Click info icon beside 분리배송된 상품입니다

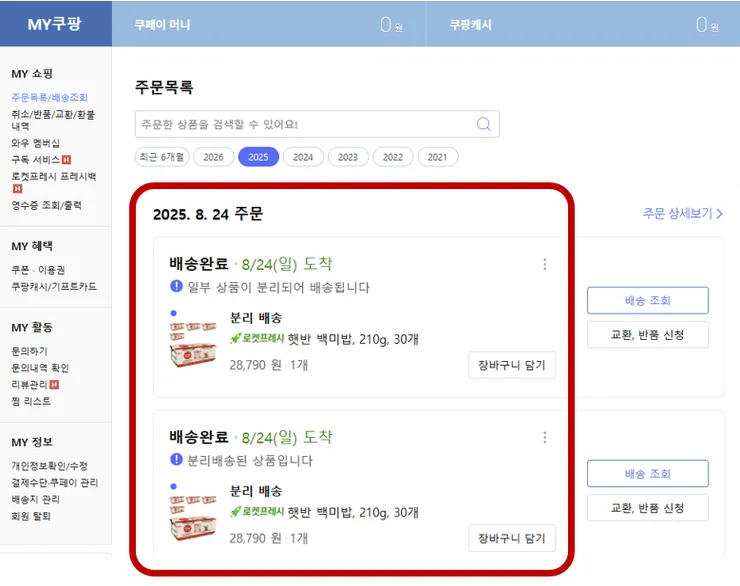coord(176,459)
